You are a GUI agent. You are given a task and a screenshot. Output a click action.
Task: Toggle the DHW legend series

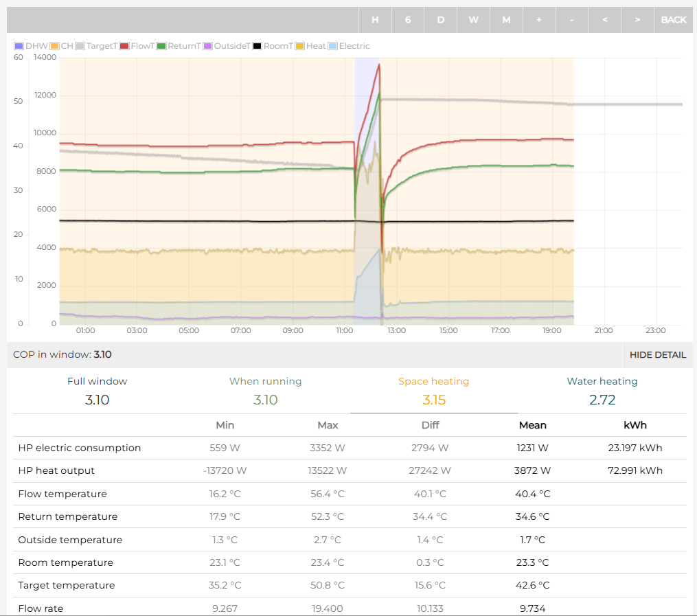point(31,46)
